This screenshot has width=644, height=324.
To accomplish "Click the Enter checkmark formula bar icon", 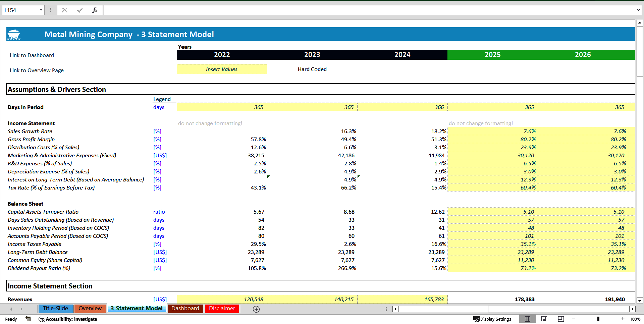I will point(80,10).
